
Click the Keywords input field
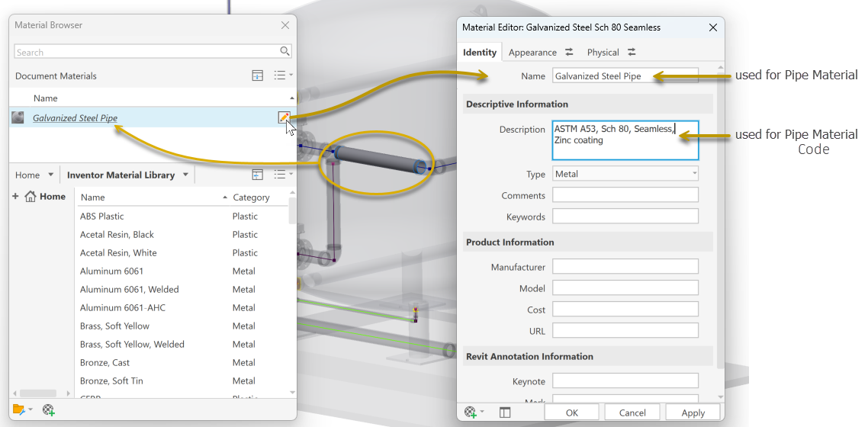point(625,217)
